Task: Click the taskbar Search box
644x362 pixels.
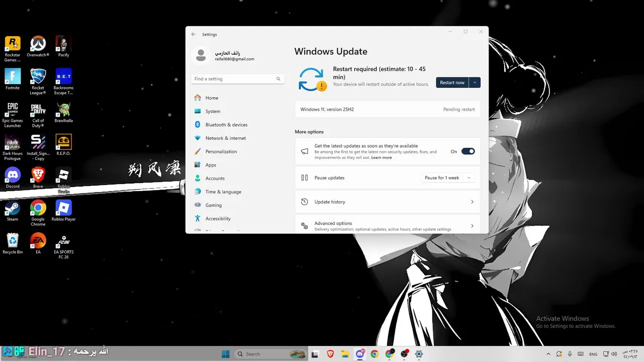Action: point(270,354)
